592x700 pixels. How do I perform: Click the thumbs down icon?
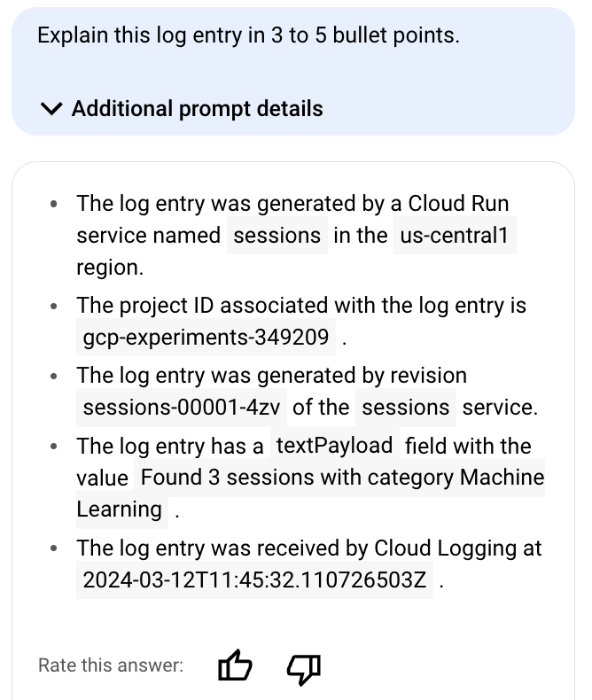303,667
